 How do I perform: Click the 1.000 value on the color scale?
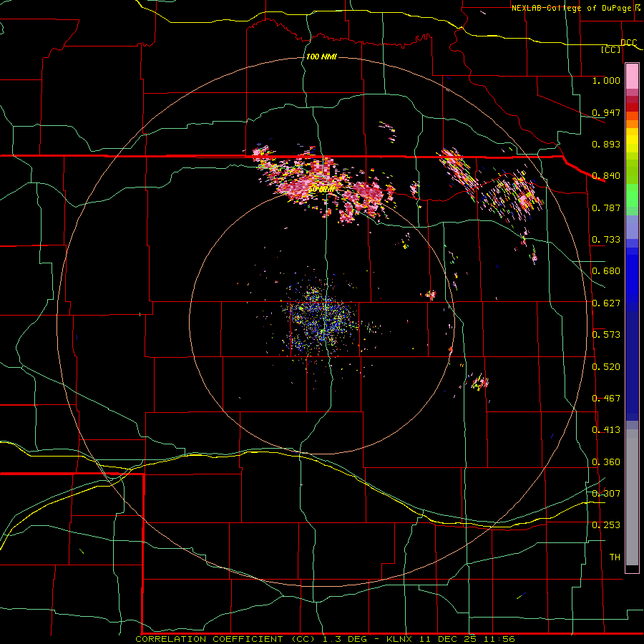point(606,80)
